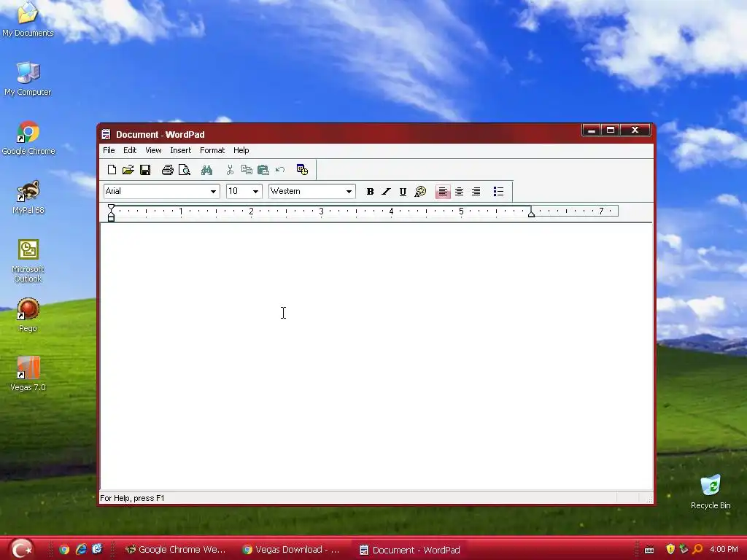747x560 pixels.
Task: Click the right indent marker on ruler
Action: pos(531,214)
